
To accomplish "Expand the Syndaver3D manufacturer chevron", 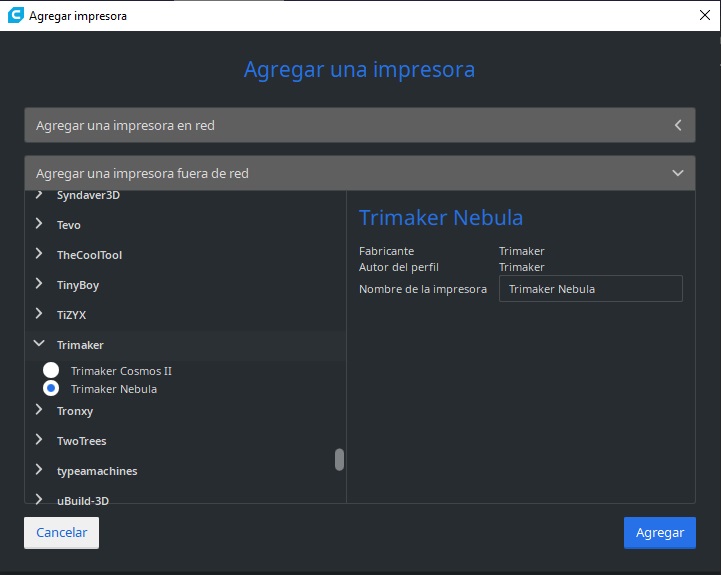I will (x=39, y=195).
